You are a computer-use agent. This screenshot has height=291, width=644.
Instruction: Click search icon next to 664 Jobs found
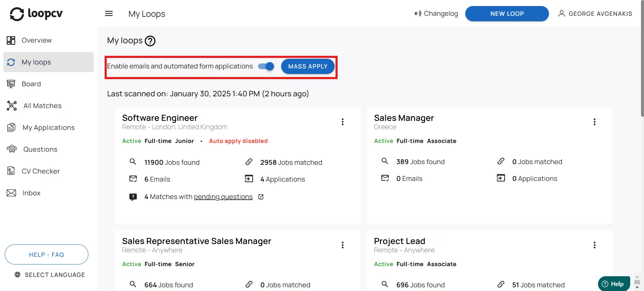(x=133, y=284)
